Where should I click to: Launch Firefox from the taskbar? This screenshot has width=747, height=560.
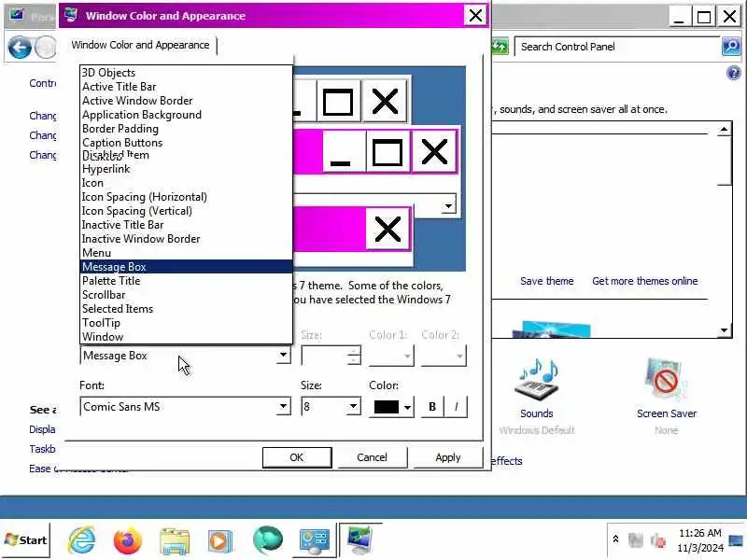pos(128,540)
